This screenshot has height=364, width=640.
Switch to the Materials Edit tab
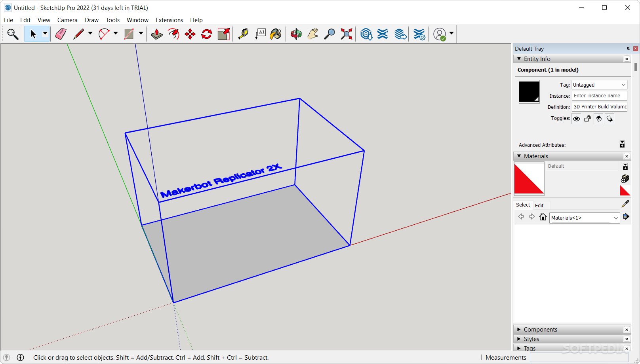coord(539,205)
